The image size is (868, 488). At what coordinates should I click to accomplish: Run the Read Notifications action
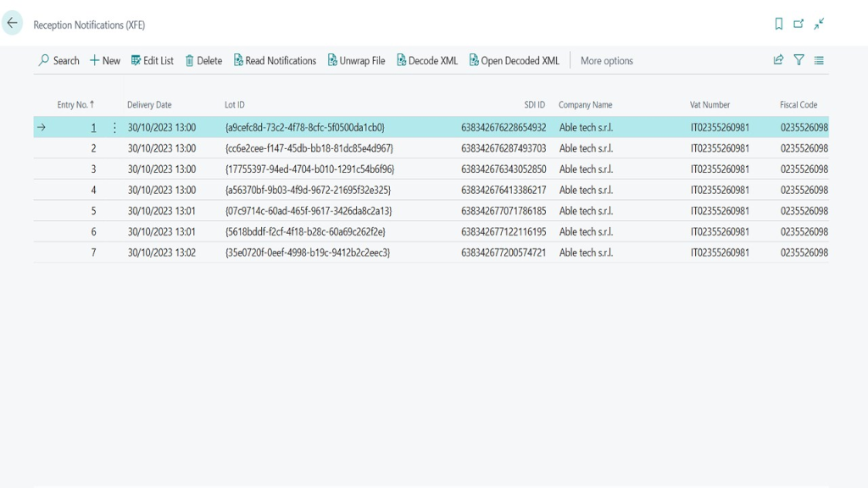tap(275, 61)
